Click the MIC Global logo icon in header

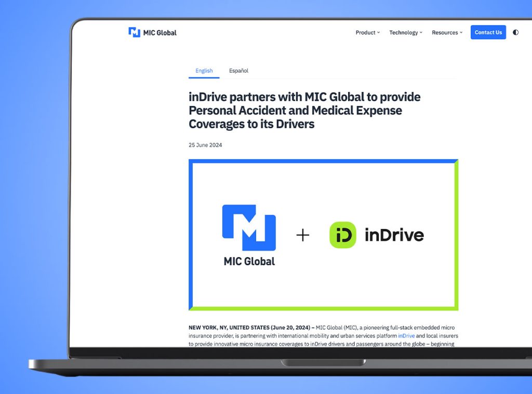[134, 32]
